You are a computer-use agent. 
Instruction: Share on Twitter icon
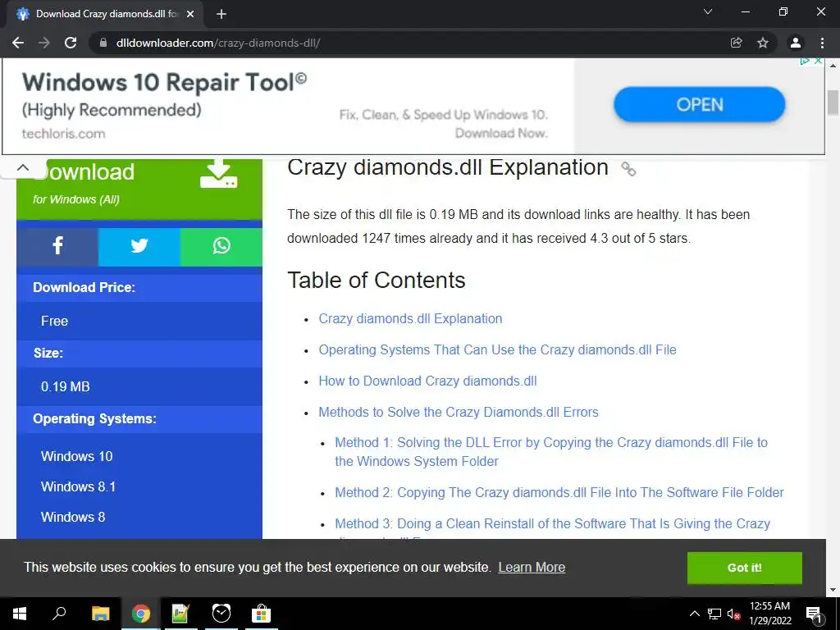(139, 246)
